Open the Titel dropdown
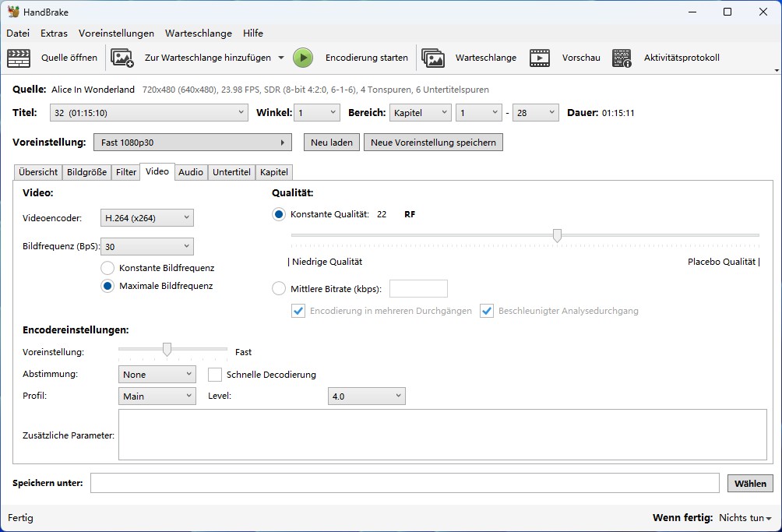782x532 pixels. [149, 113]
